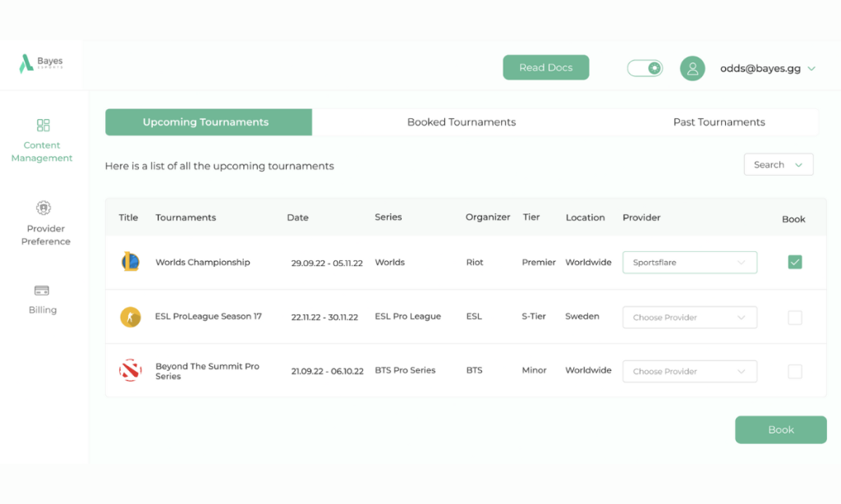This screenshot has height=504, width=841.
Task: Switch to Past Tournaments tab
Action: click(719, 122)
